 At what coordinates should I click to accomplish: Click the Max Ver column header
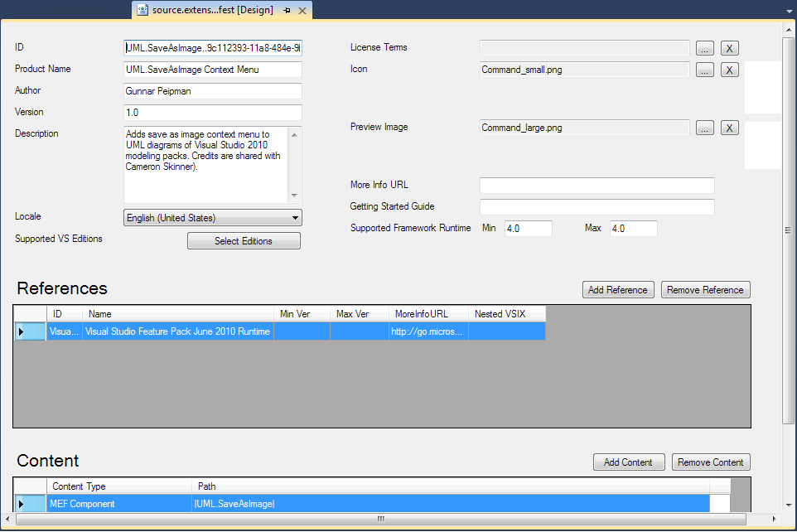360,314
